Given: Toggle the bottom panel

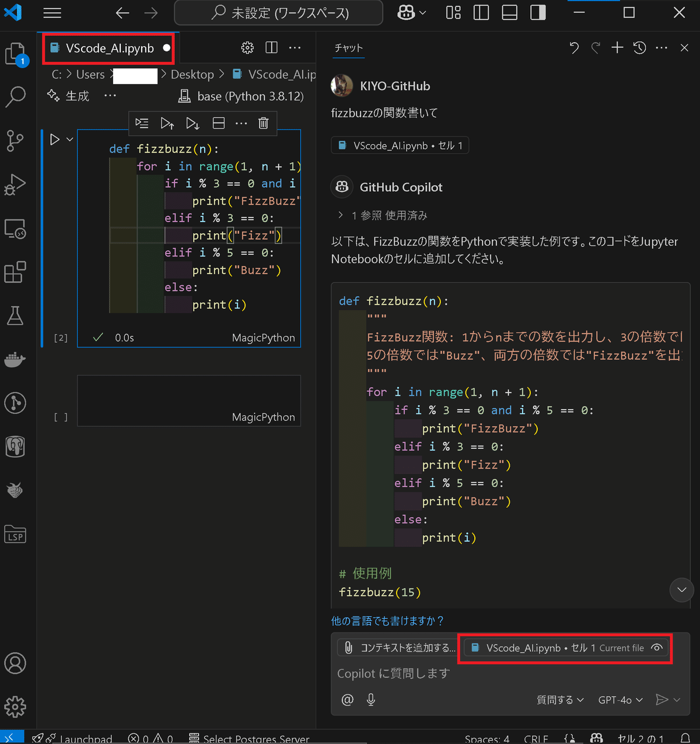Looking at the screenshot, I should click(x=510, y=13).
